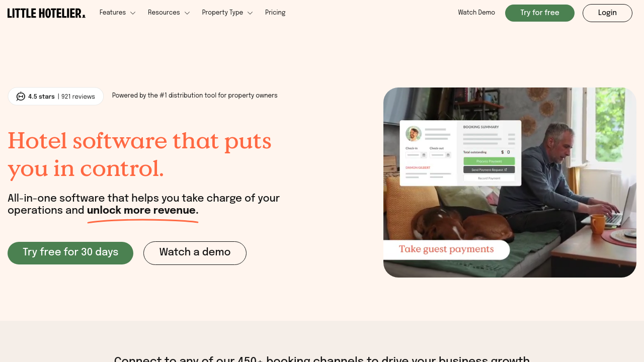This screenshot has width=644, height=362.
Task: Expand the Property Type chevron
Action: point(250,13)
